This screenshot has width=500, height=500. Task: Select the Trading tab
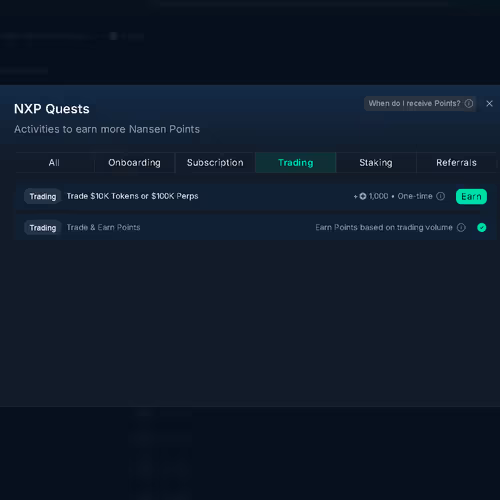click(x=296, y=163)
